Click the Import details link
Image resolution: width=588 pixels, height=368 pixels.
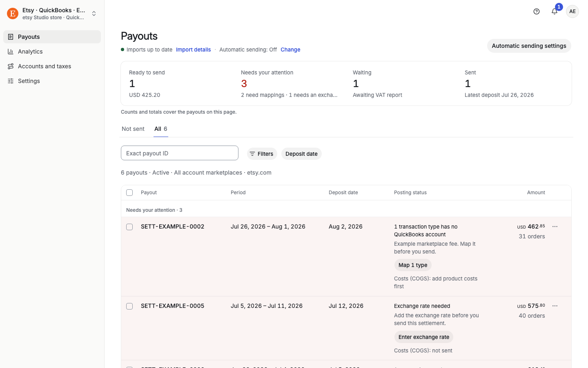tap(194, 49)
